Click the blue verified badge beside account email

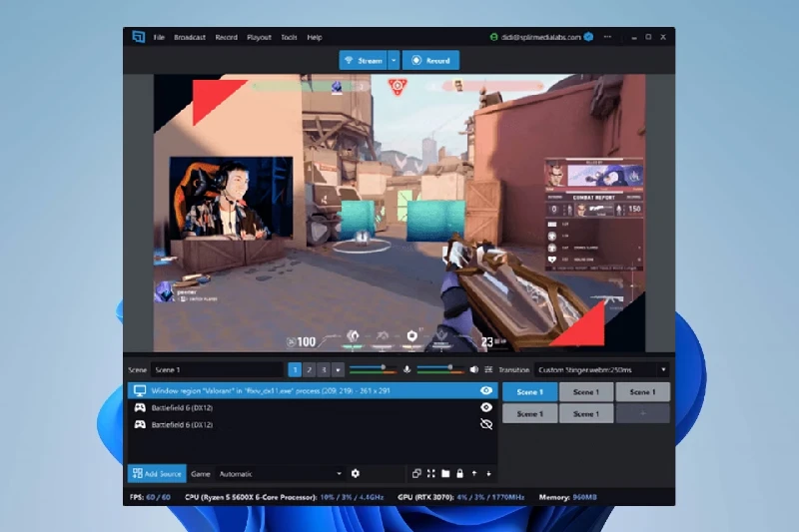click(x=588, y=37)
